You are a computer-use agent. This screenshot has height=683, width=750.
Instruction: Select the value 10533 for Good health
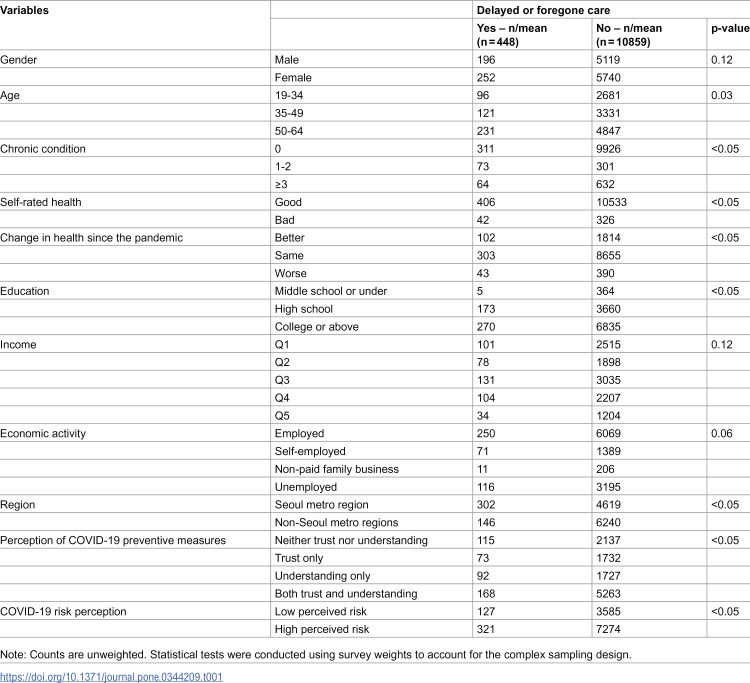pyautogui.click(x=611, y=202)
